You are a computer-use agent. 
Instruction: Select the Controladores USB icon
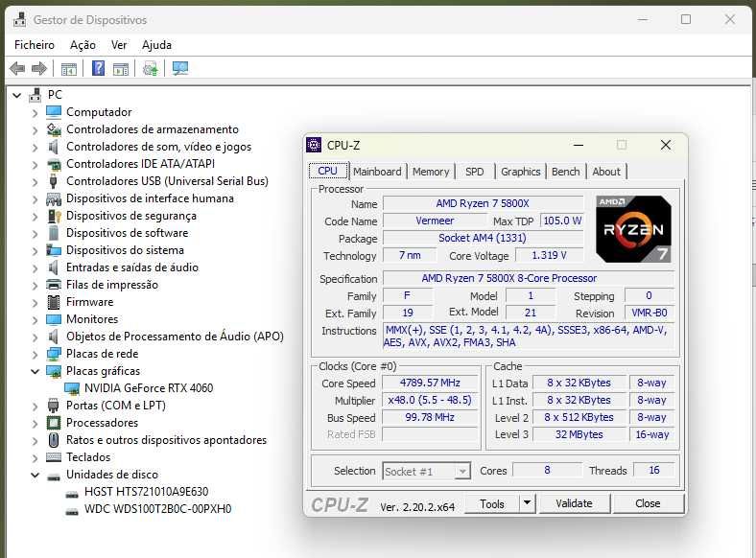click(x=54, y=181)
